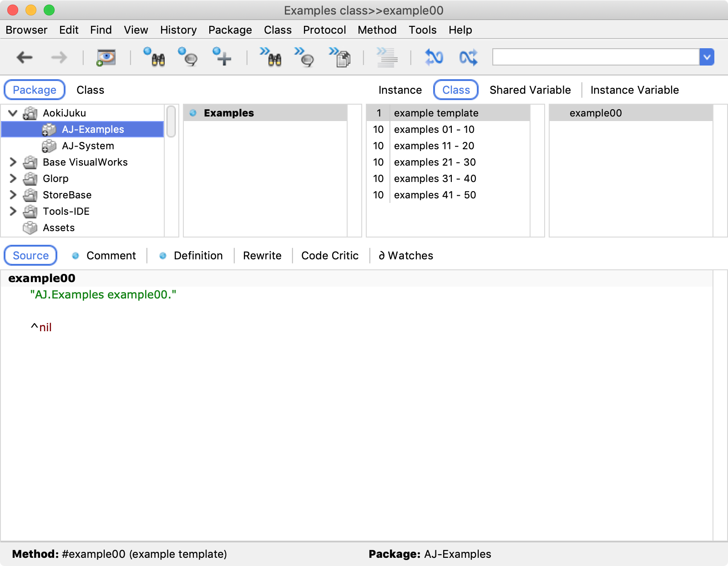Expand the Base VisualWorks bundle

click(x=13, y=162)
